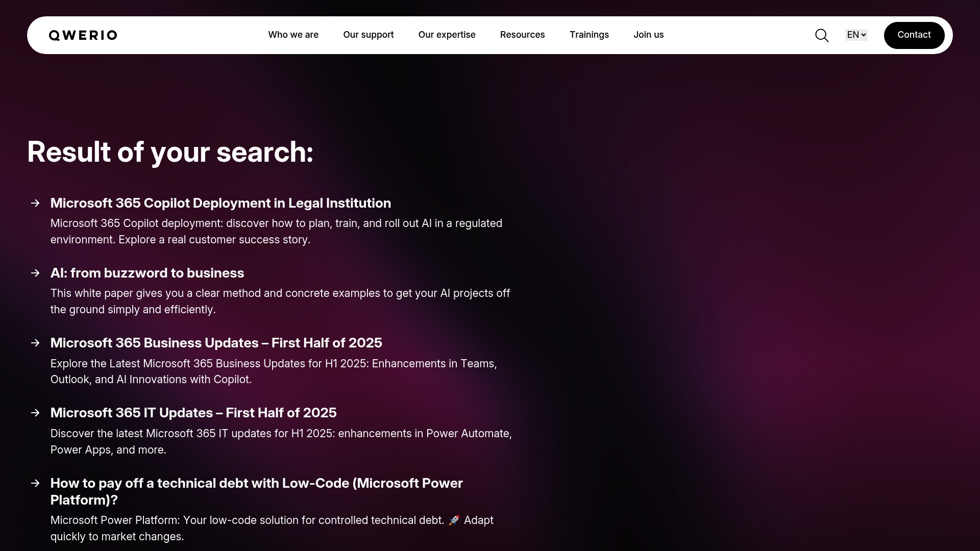Arrow icon beside IT Updates result

pos(35,413)
